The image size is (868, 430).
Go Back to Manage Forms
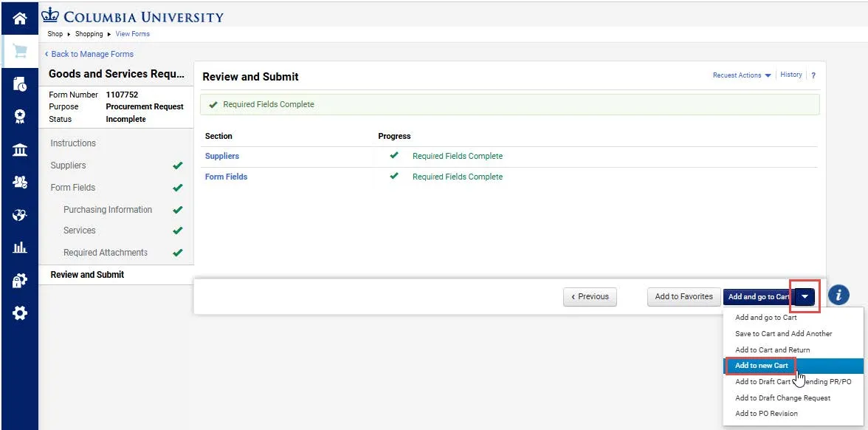click(x=89, y=54)
